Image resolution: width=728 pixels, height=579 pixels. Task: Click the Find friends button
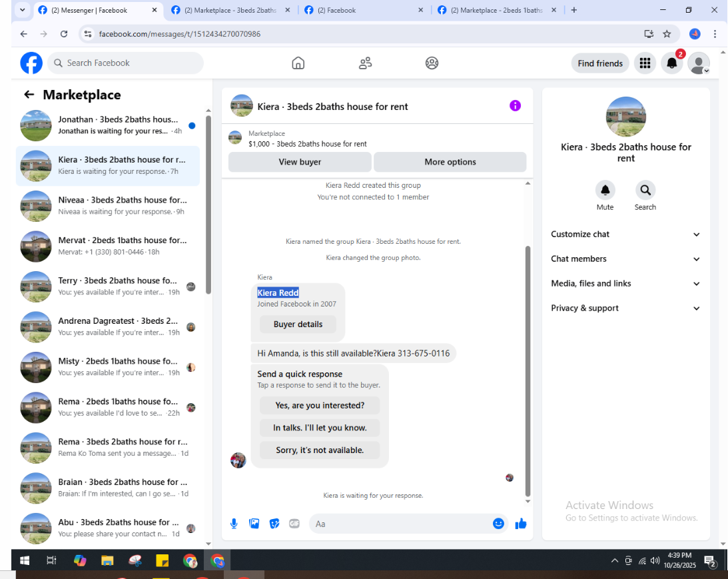click(600, 63)
